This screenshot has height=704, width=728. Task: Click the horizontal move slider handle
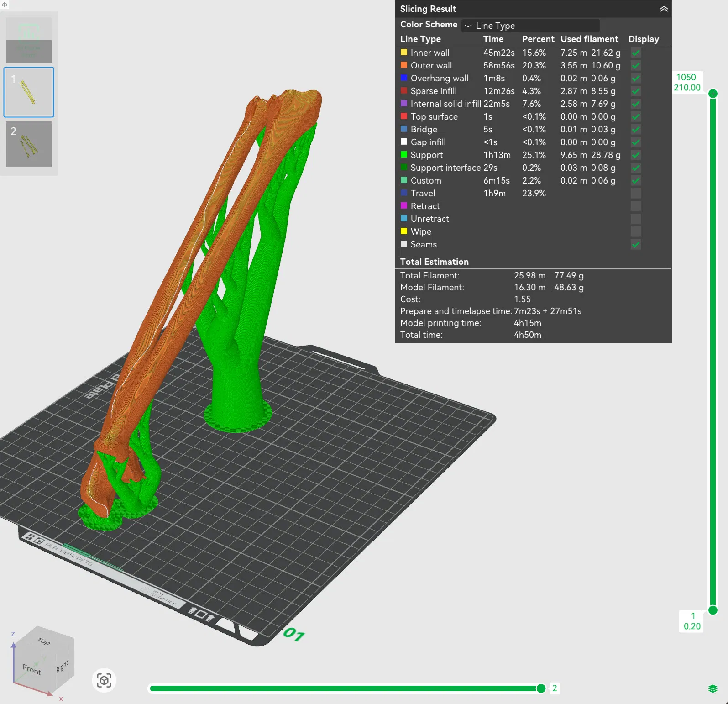pos(541,688)
